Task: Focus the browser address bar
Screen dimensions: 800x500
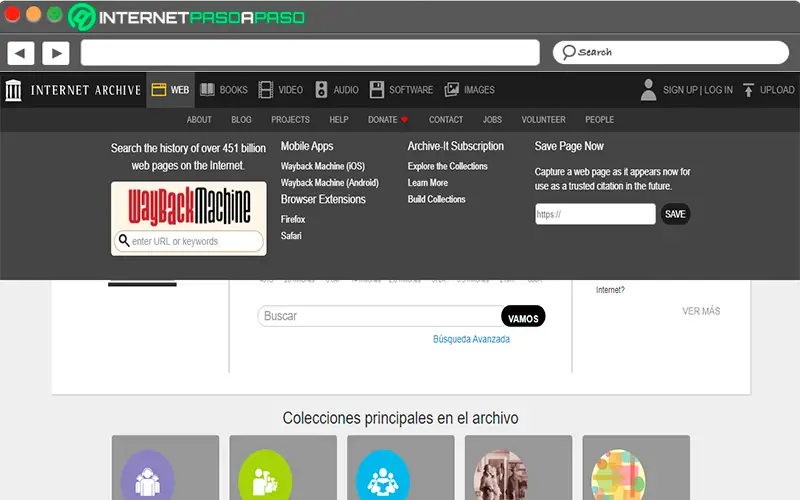Action: [310, 53]
